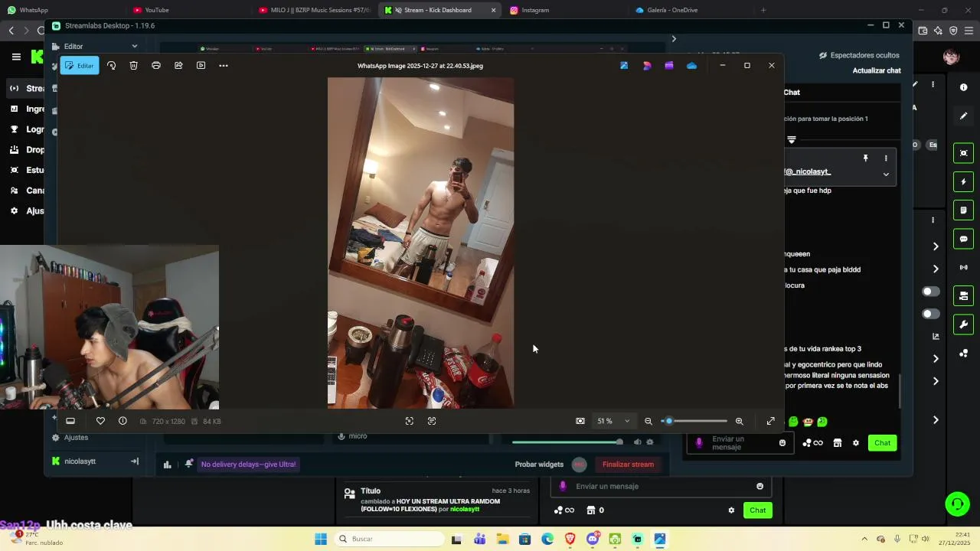Adjust the Photos zoom slider
980x551 pixels.
(x=694, y=421)
